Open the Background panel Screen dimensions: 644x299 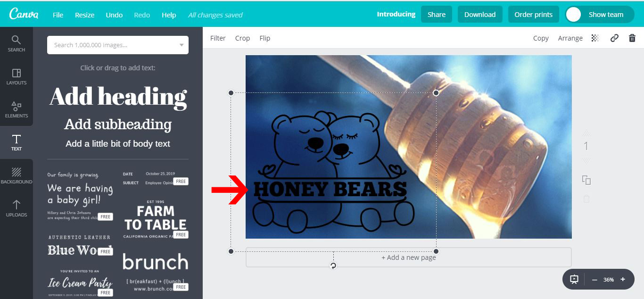[x=16, y=174]
